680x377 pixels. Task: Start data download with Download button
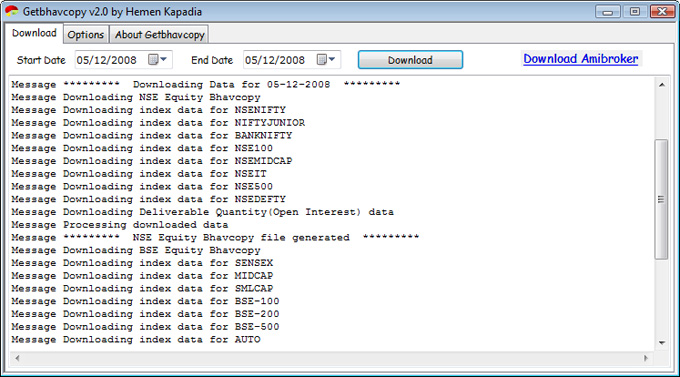click(410, 60)
